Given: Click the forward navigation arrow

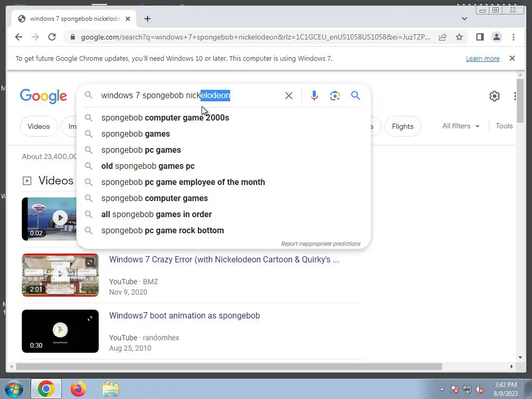Looking at the screenshot, I should (x=35, y=37).
